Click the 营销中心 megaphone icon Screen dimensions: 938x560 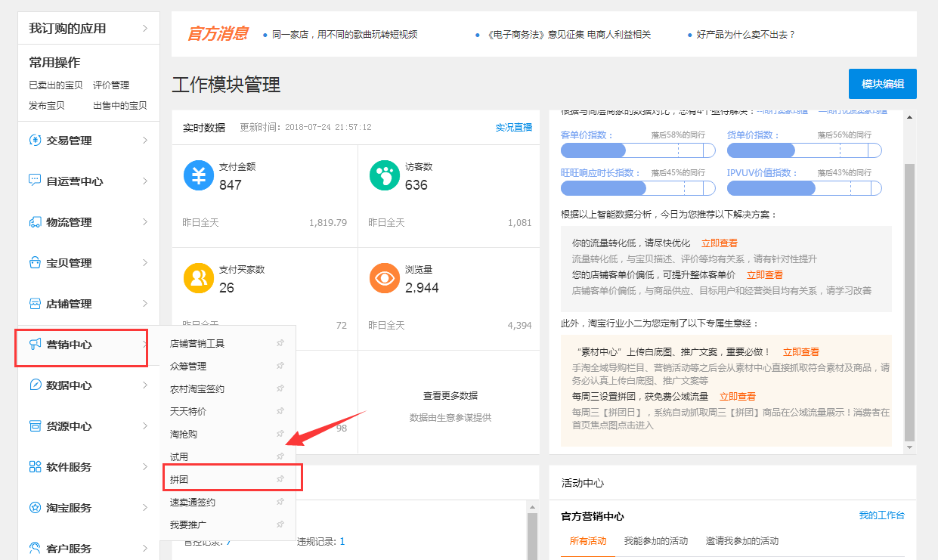click(35, 345)
